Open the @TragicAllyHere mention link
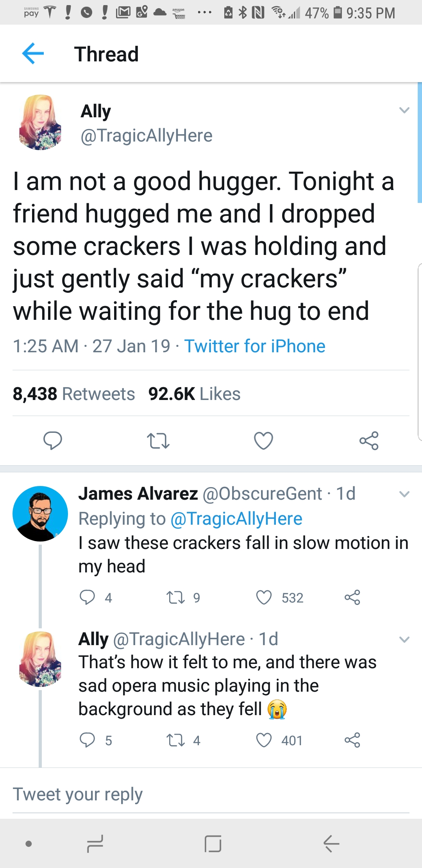Image resolution: width=422 pixels, height=868 pixels. click(236, 519)
